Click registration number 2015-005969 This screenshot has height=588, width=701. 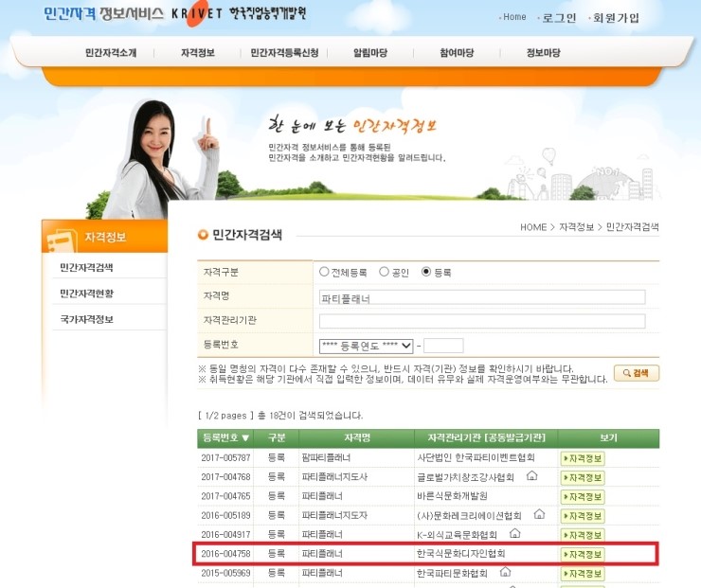coord(225,573)
